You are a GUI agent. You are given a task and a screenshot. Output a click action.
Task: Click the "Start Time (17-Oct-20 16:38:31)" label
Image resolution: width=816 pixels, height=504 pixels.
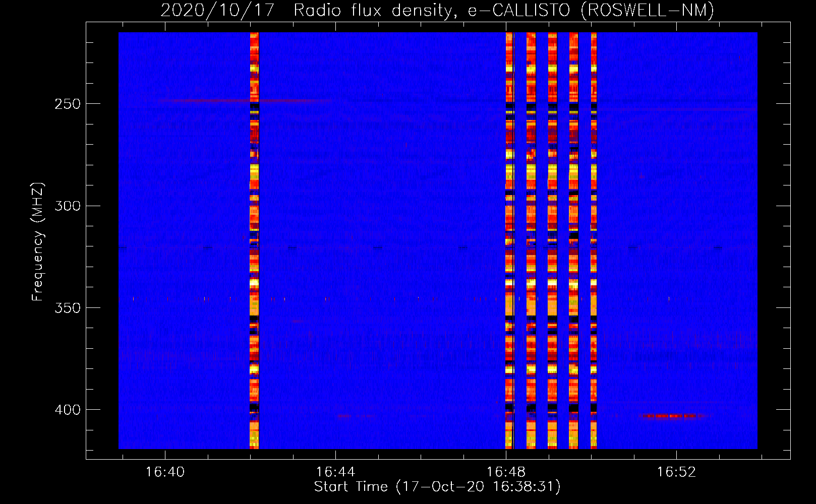[437, 487]
